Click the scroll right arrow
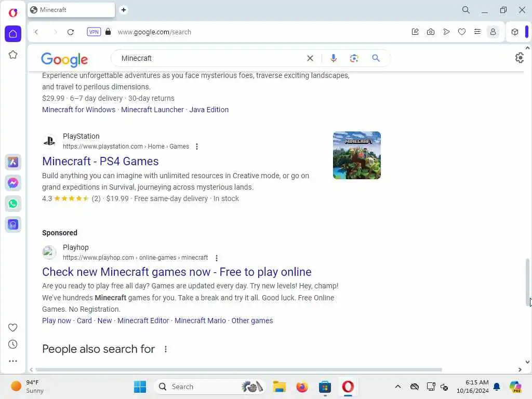Screen dimensions: 532x399 pos(520,369)
